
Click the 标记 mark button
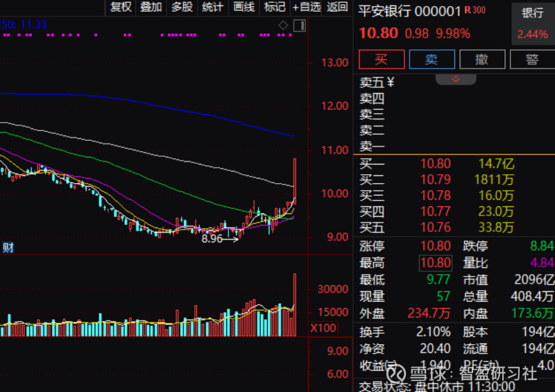(x=275, y=7)
